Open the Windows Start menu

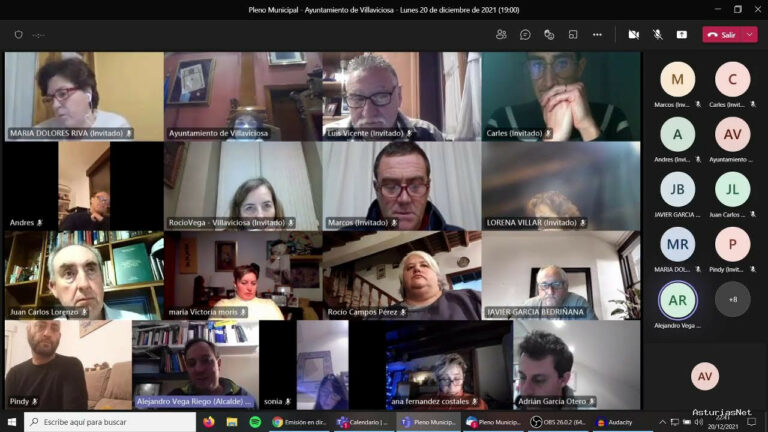click(12, 422)
